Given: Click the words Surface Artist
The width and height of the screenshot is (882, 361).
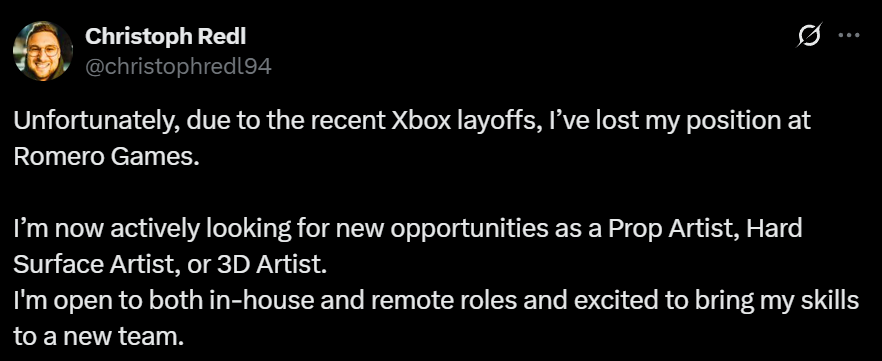Looking at the screenshot, I should (x=91, y=265).
